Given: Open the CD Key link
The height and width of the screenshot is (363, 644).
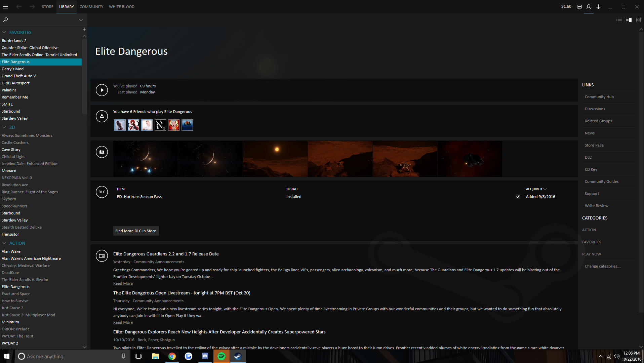Looking at the screenshot, I should click(x=591, y=169).
